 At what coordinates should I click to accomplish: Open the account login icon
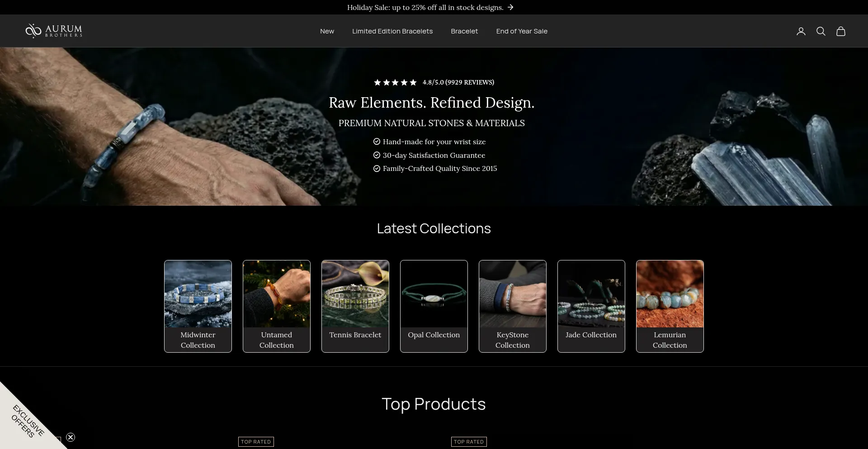click(x=801, y=31)
